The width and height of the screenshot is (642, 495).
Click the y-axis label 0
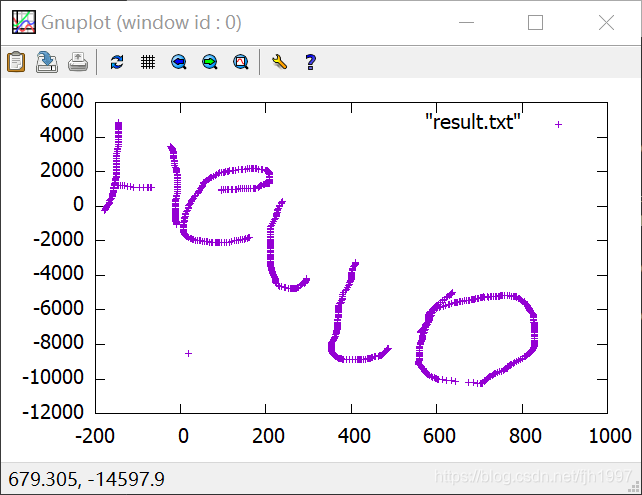pyautogui.click(x=79, y=204)
